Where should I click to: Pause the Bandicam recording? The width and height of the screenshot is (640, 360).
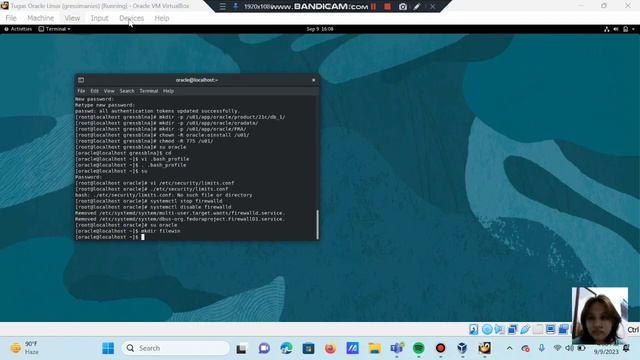click(373, 7)
